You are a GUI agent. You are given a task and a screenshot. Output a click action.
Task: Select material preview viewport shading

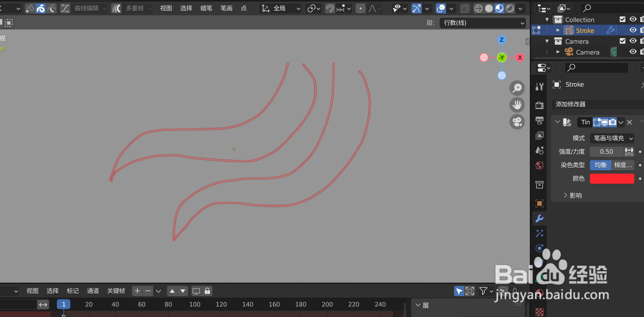tap(499, 8)
